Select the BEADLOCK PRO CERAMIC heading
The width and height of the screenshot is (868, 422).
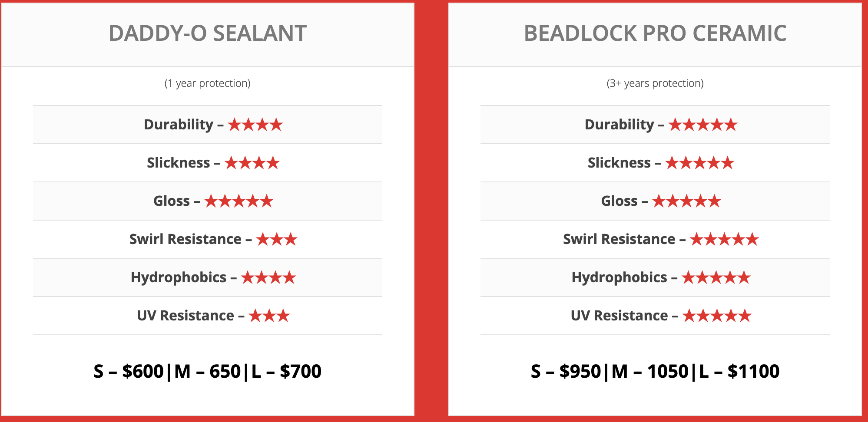(x=655, y=33)
